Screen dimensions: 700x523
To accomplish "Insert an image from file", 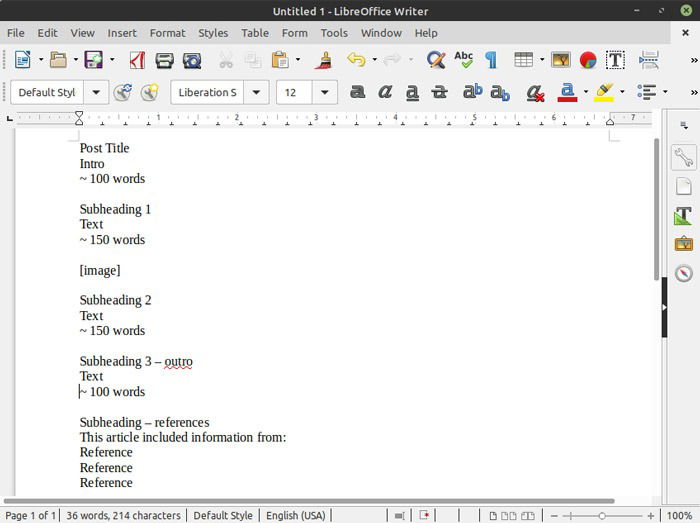I will pyautogui.click(x=561, y=60).
